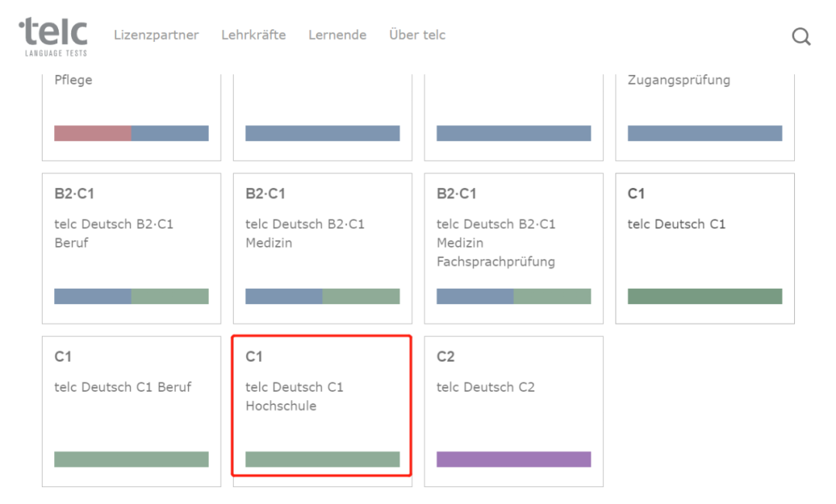Open the Lernende menu

click(x=337, y=35)
